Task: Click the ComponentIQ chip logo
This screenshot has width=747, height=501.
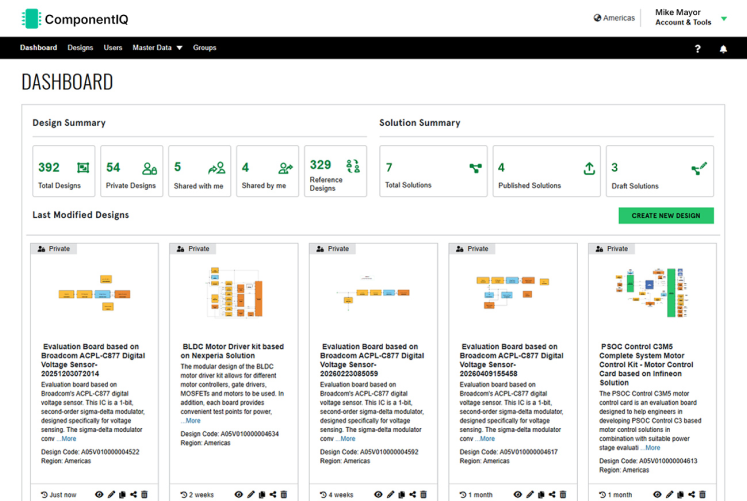Action: click(31, 19)
